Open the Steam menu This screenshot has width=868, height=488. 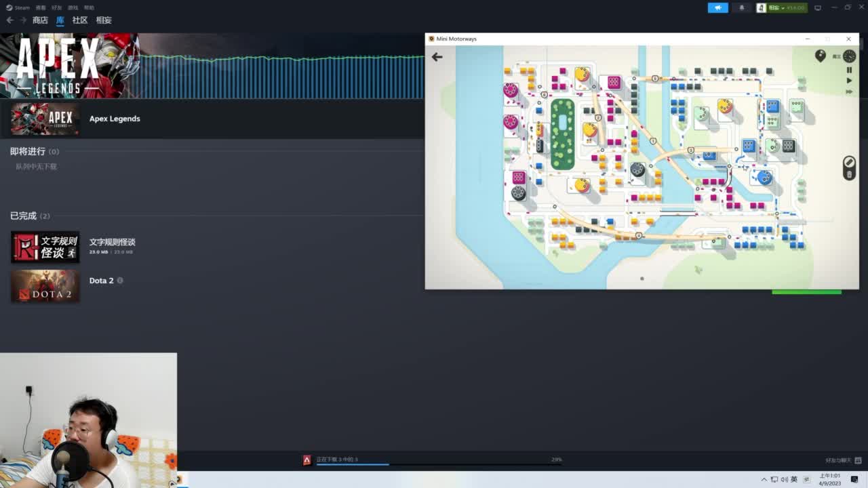(18, 7)
